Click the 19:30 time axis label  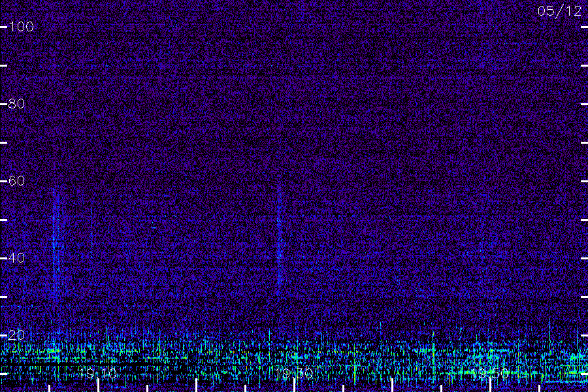click(x=294, y=373)
